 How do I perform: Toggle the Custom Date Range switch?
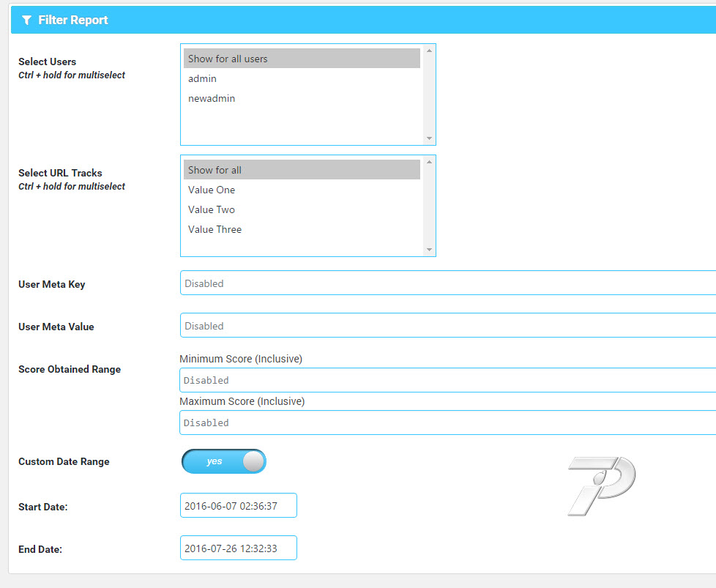coord(224,461)
